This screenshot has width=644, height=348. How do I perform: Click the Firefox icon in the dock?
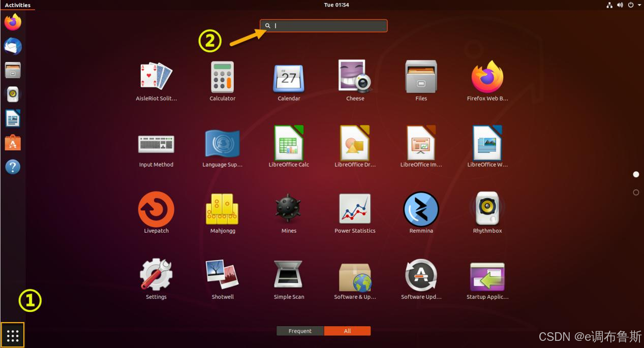(x=13, y=22)
